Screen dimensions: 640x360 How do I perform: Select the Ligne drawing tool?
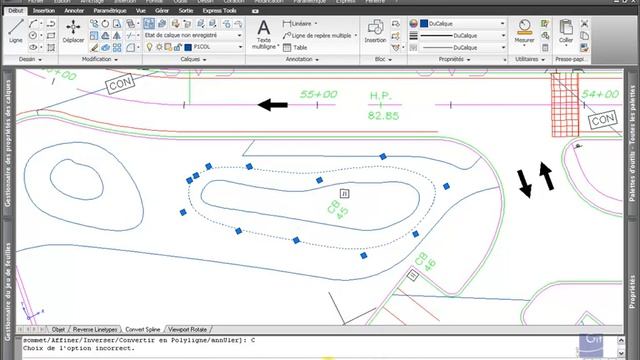coord(16,31)
